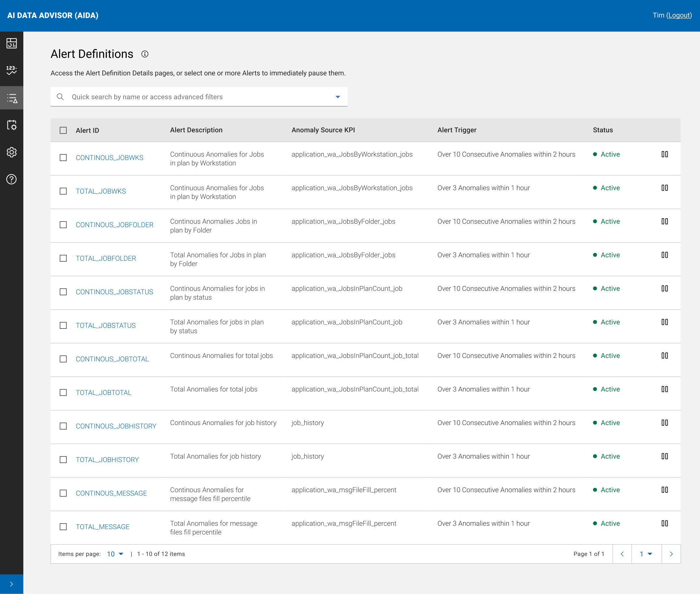Open the calendar settings sidebar icon
700x594 pixels.
point(11,125)
